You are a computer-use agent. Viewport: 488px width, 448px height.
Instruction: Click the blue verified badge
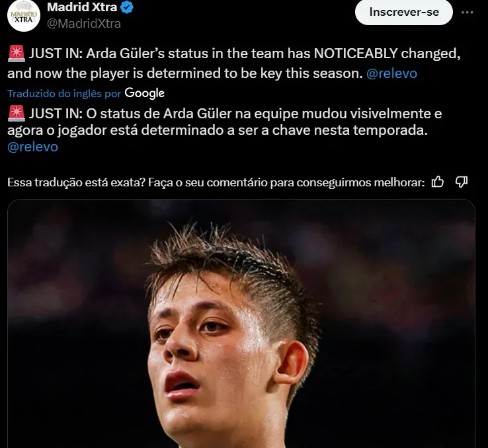128,9
